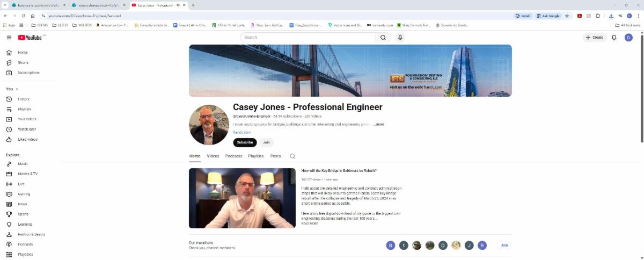Image resolution: width=644 pixels, height=260 pixels.
Task: Open Shorts in the sidebar
Action: click(x=23, y=63)
